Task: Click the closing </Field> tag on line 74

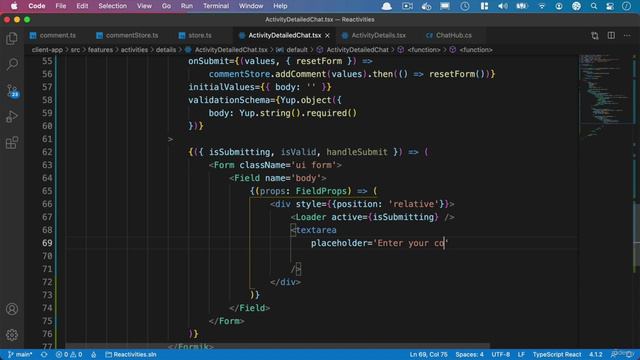Action: 249,308
